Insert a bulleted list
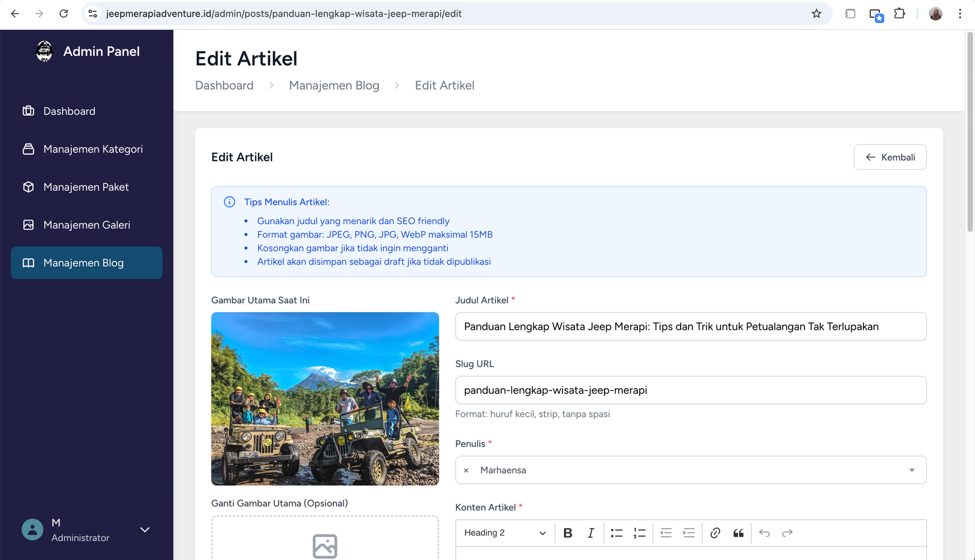Viewport: 975px width, 560px height. (617, 533)
